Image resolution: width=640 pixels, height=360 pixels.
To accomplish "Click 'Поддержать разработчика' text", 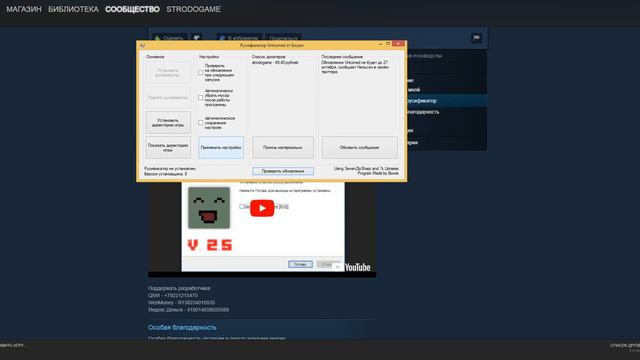I will point(179,288).
